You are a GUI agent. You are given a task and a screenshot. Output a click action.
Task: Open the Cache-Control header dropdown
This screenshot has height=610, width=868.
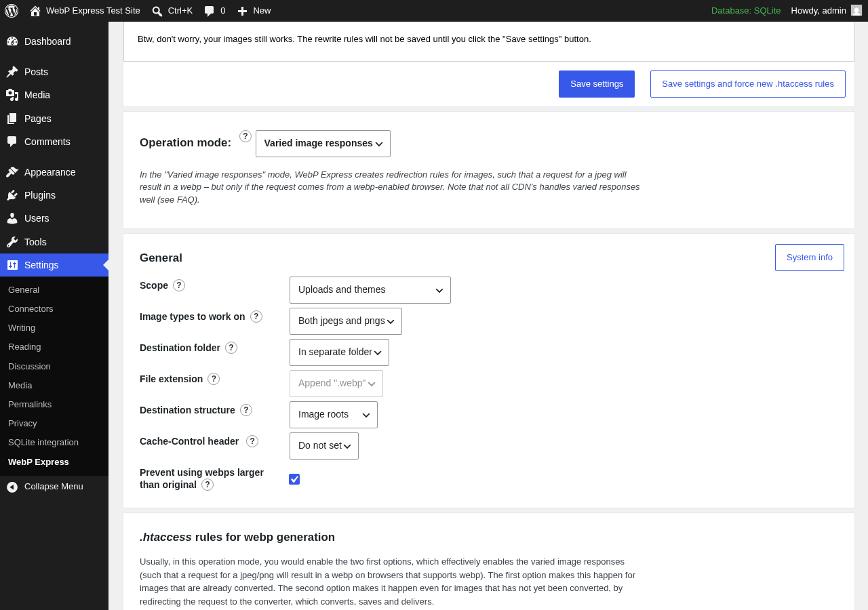[x=324, y=446]
